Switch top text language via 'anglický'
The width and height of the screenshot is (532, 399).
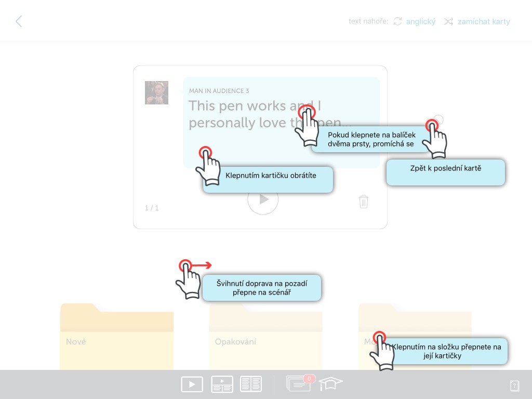tap(420, 22)
